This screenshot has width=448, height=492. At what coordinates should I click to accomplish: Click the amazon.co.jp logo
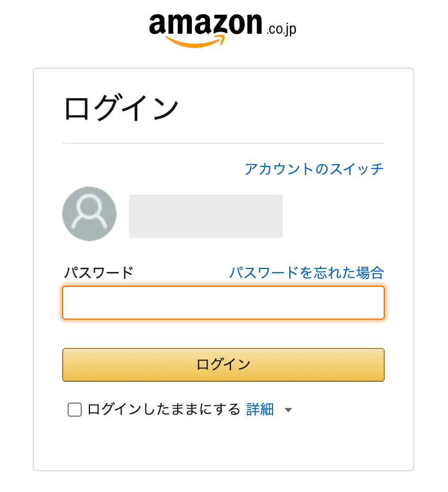pyautogui.click(x=222, y=30)
